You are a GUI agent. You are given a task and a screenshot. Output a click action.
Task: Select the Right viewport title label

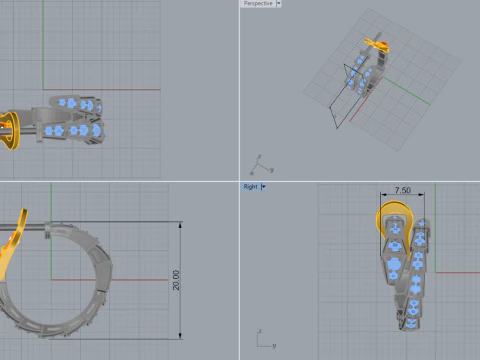(250, 187)
